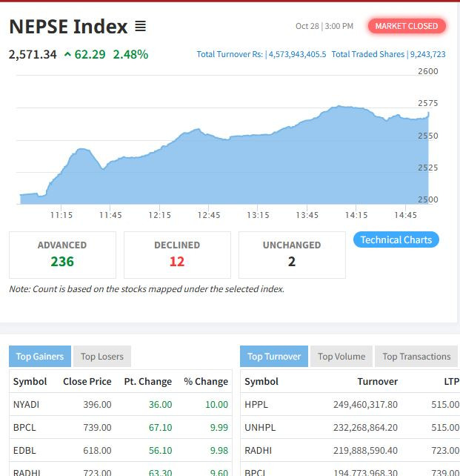Click the green upward change arrow icon
460x476 pixels.
point(68,54)
